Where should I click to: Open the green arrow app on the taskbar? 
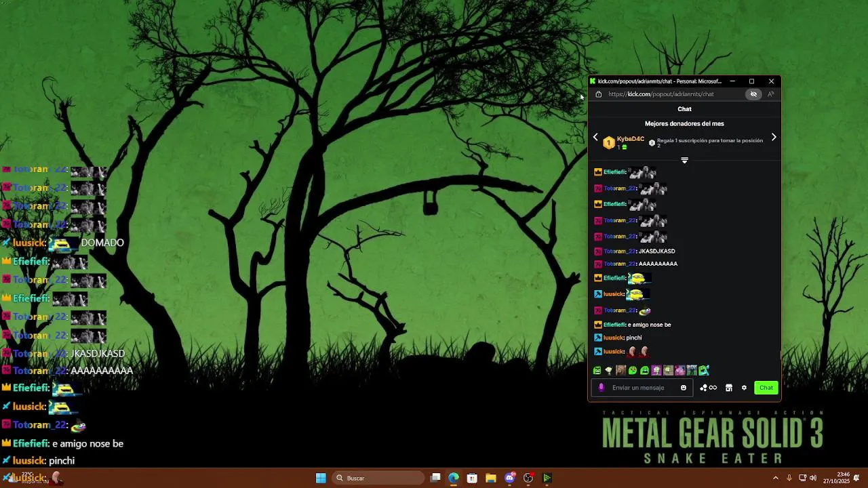coord(547,478)
